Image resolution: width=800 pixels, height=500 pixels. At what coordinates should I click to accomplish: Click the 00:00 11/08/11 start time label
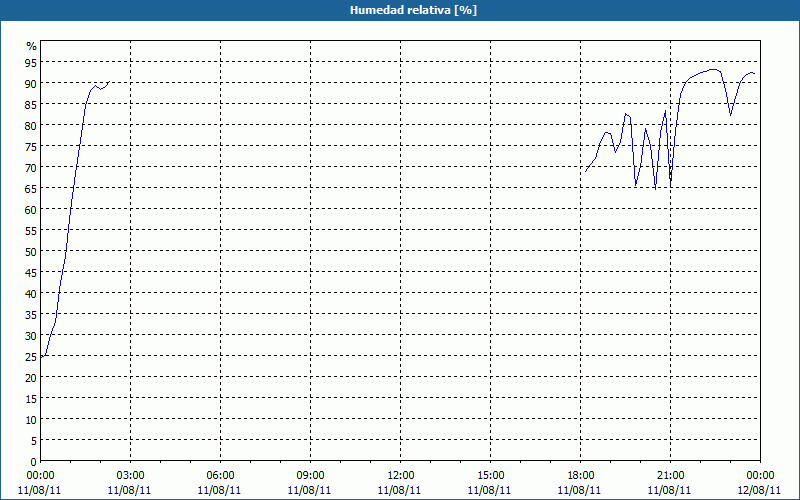(40, 483)
